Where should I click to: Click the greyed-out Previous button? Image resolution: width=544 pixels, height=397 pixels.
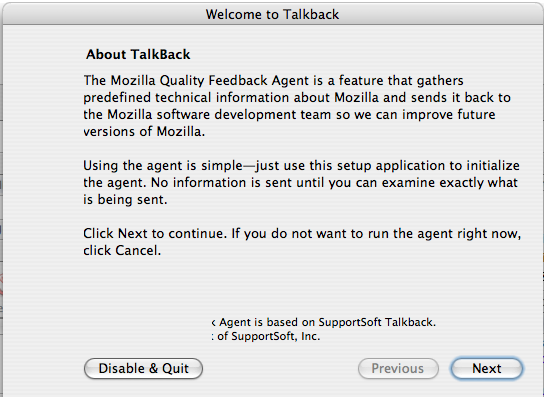pyautogui.click(x=398, y=368)
